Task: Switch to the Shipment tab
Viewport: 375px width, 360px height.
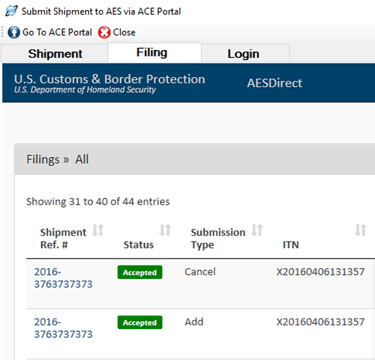Action: point(55,53)
